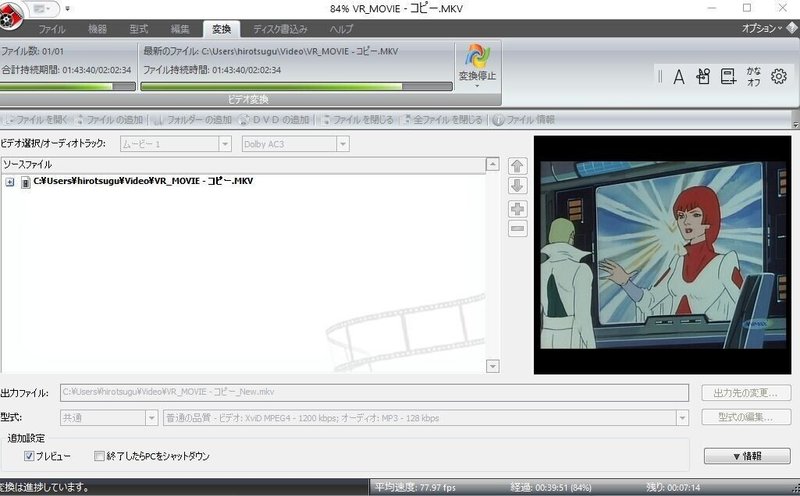Click the source list scroll up arrow

[x=492, y=164]
